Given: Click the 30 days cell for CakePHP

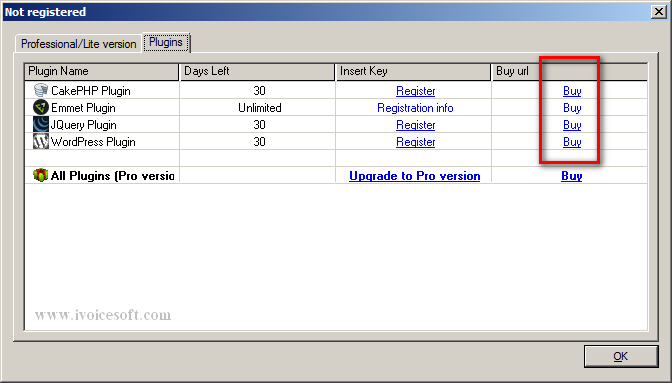Looking at the screenshot, I should [259, 91].
